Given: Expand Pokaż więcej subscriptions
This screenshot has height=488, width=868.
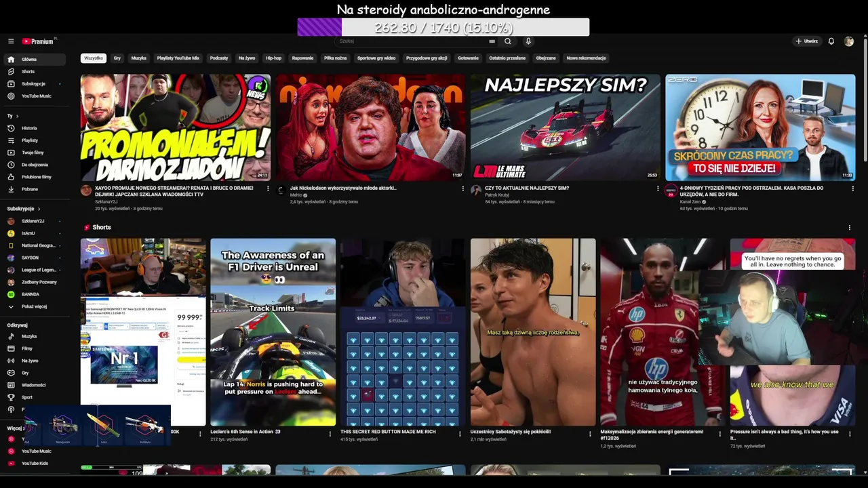Looking at the screenshot, I should tap(36, 306).
